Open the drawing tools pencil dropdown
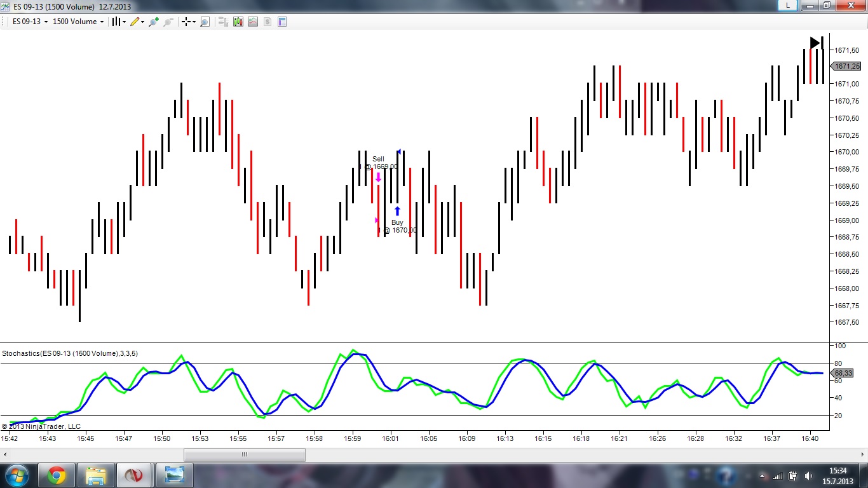 click(x=137, y=22)
